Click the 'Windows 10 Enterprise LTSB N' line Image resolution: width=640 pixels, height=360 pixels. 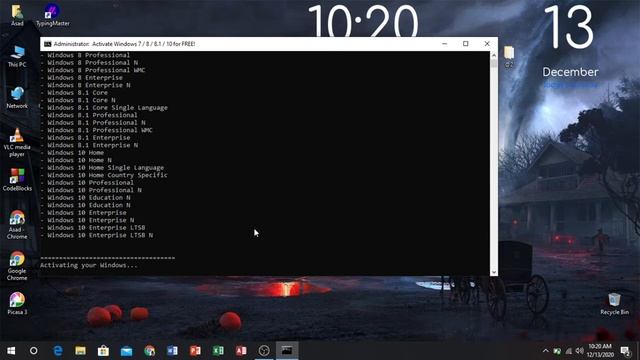click(x=97, y=236)
